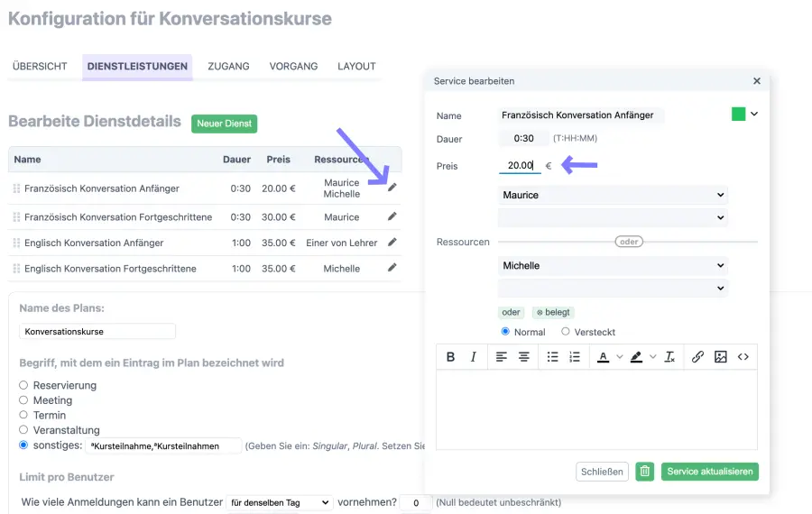The image size is (812, 514).
Task: Open the highlight color options arrow
Action: click(653, 356)
